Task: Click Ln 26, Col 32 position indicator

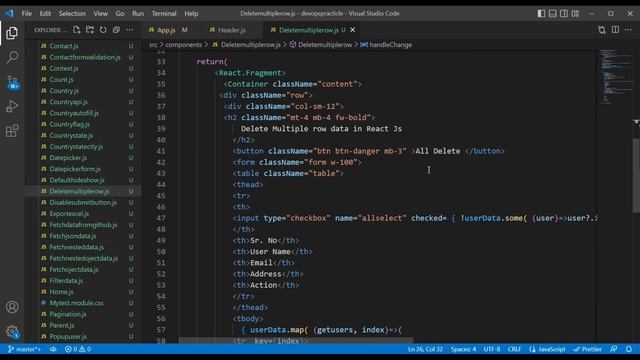Action: click(x=425, y=349)
